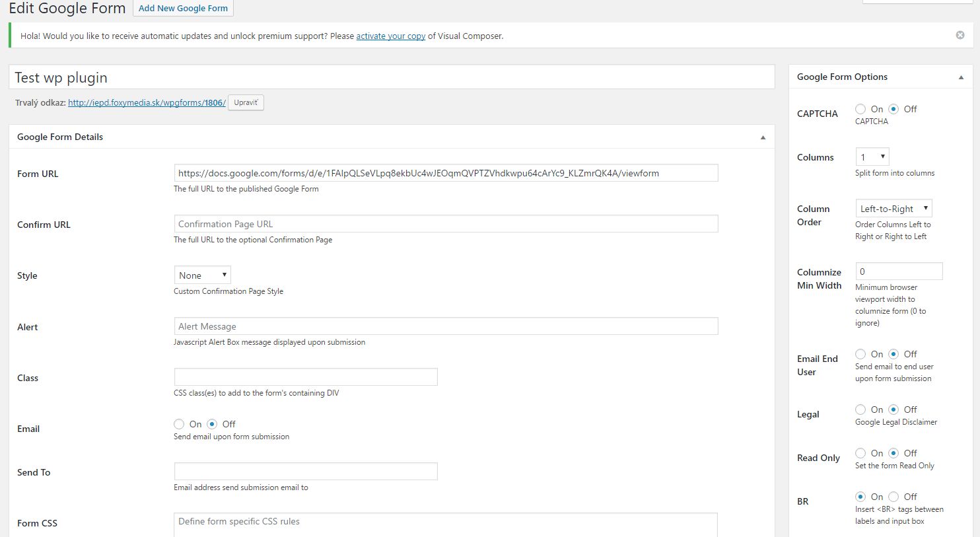Collapse the Google Form Details panel
980x537 pixels.
tap(763, 137)
